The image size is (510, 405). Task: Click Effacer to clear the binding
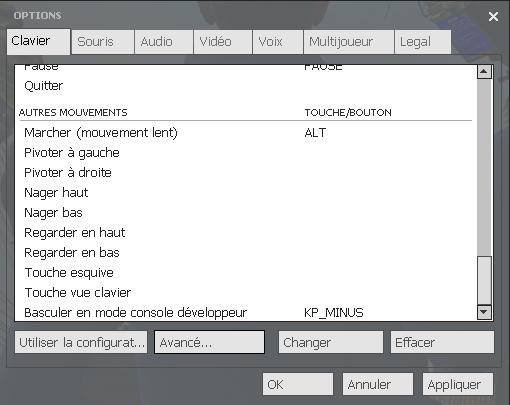(442, 342)
